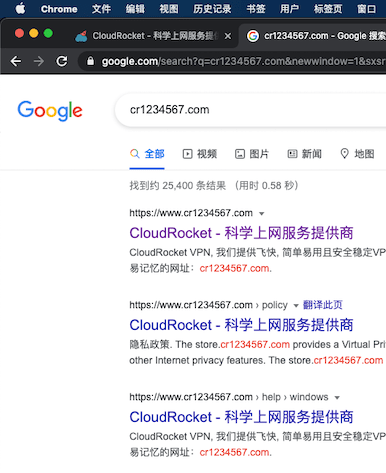Open the Chrome application menu
386x473 pixels.
point(59,9)
